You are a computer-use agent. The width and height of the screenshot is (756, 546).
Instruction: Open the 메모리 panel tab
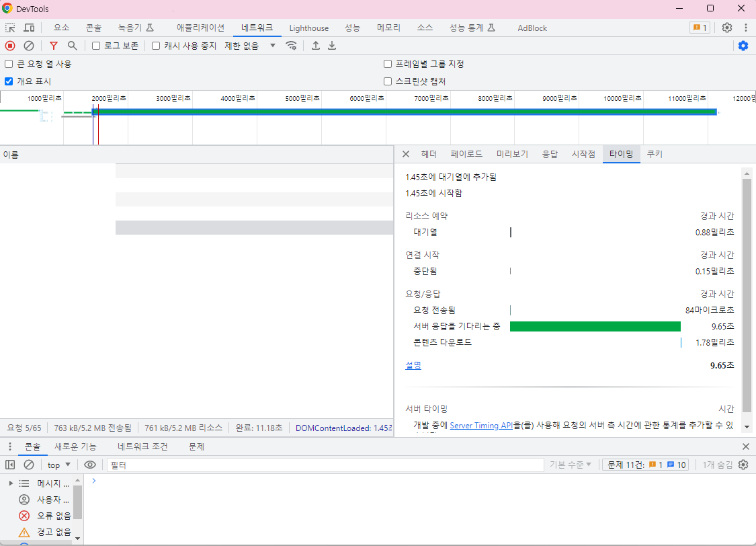(x=388, y=28)
